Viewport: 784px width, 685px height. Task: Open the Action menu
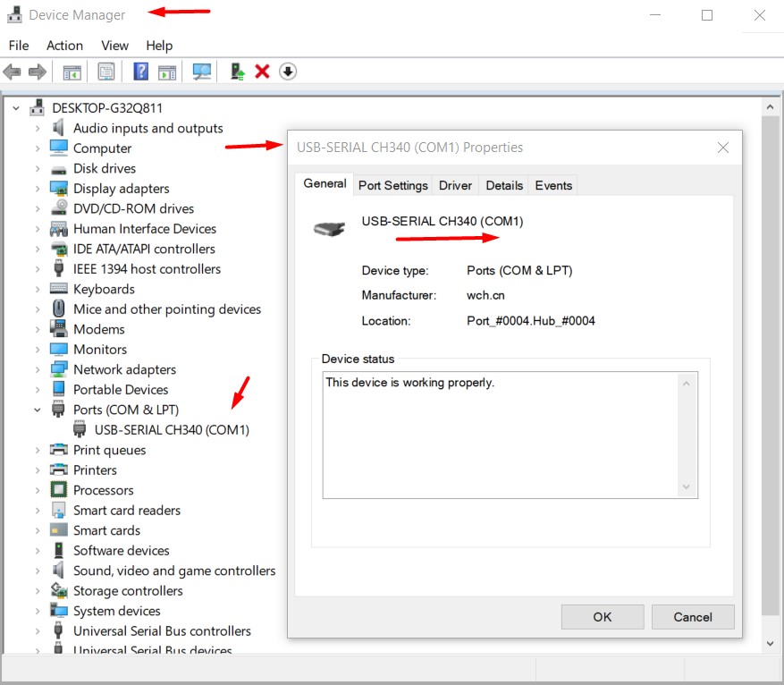coord(64,46)
